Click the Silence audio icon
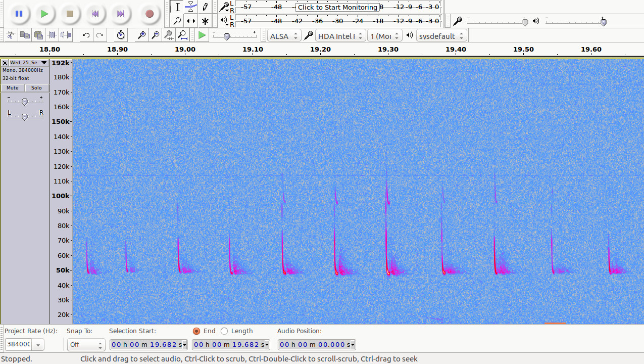 click(66, 35)
